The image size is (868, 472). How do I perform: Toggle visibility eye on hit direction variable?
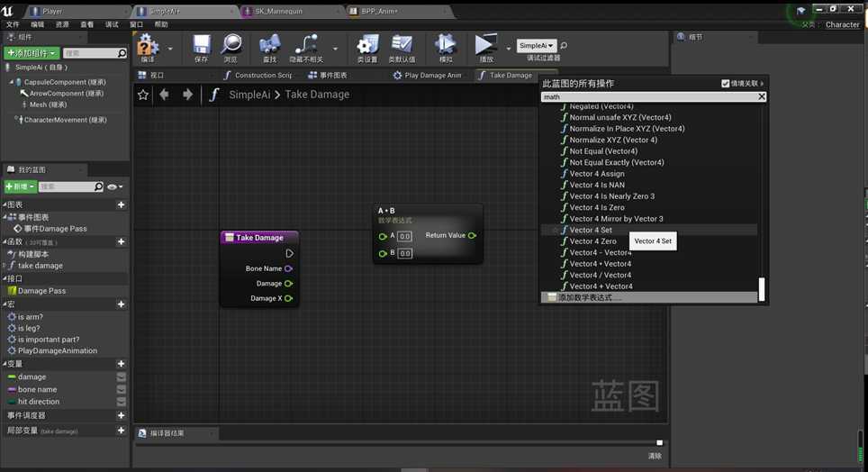click(122, 402)
